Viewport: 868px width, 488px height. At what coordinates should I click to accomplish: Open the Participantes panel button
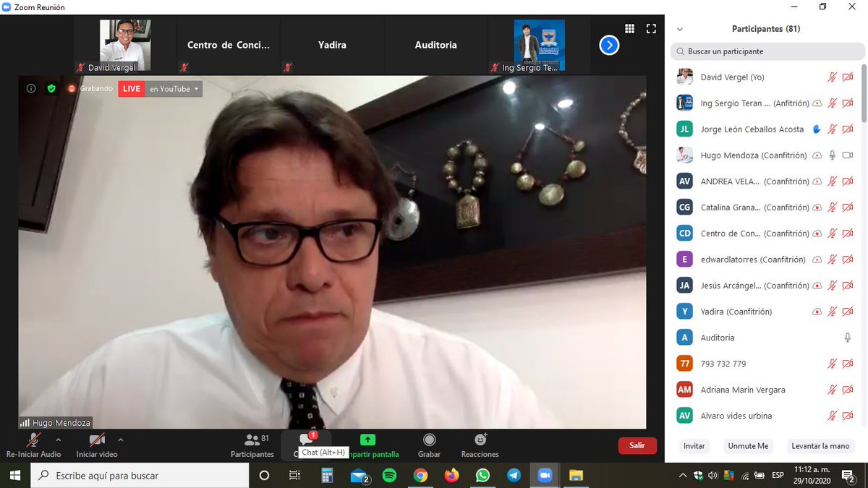point(252,445)
